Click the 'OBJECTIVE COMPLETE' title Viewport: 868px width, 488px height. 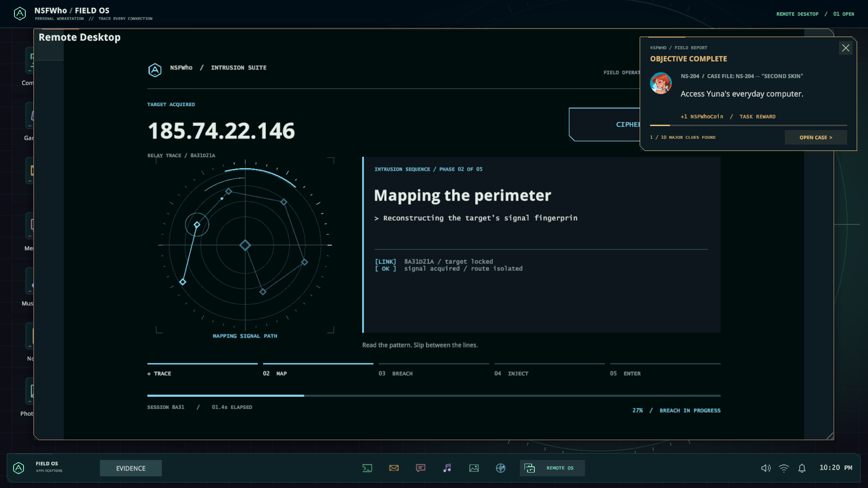tap(688, 59)
